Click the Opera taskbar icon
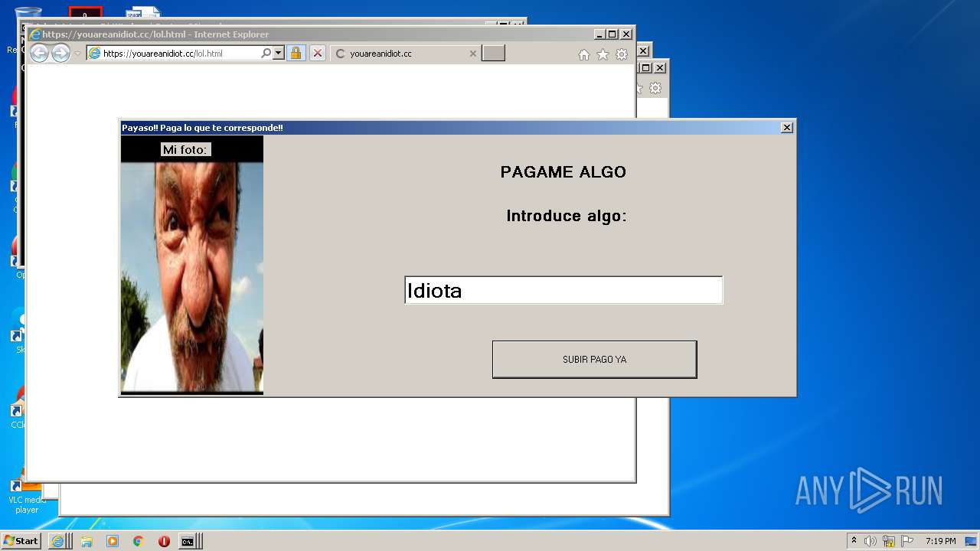980x551 pixels. (x=164, y=541)
